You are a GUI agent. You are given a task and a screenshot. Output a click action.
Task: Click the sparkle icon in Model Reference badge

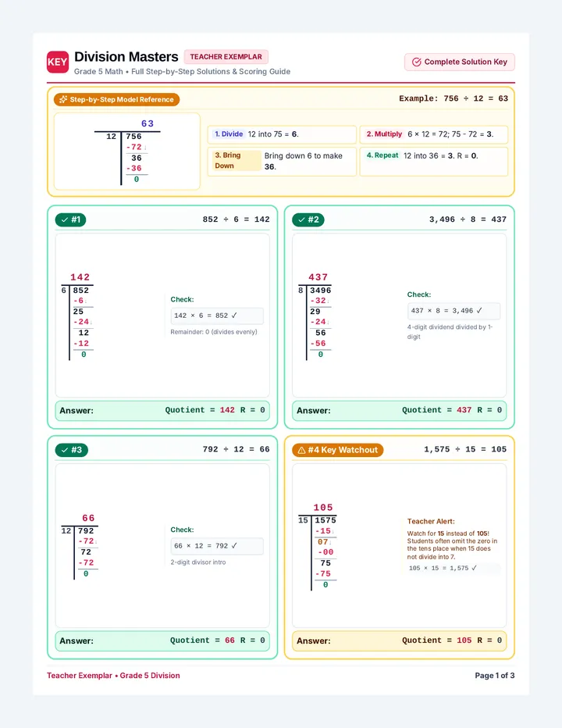click(63, 99)
